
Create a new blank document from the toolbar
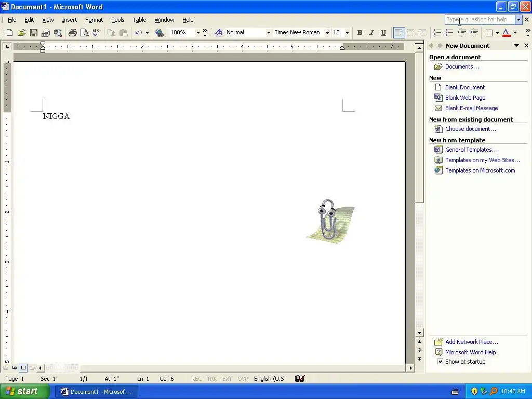9,33
